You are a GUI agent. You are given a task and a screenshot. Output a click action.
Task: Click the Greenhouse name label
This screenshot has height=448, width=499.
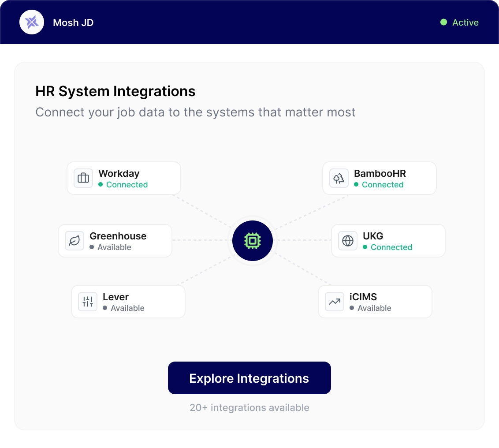(x=118, y=236)
